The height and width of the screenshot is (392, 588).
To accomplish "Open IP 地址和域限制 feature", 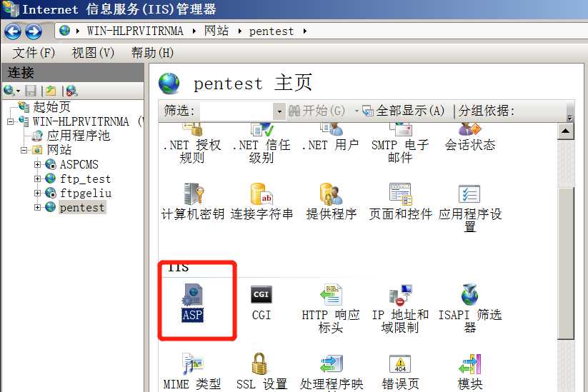I will coord(400,308).
